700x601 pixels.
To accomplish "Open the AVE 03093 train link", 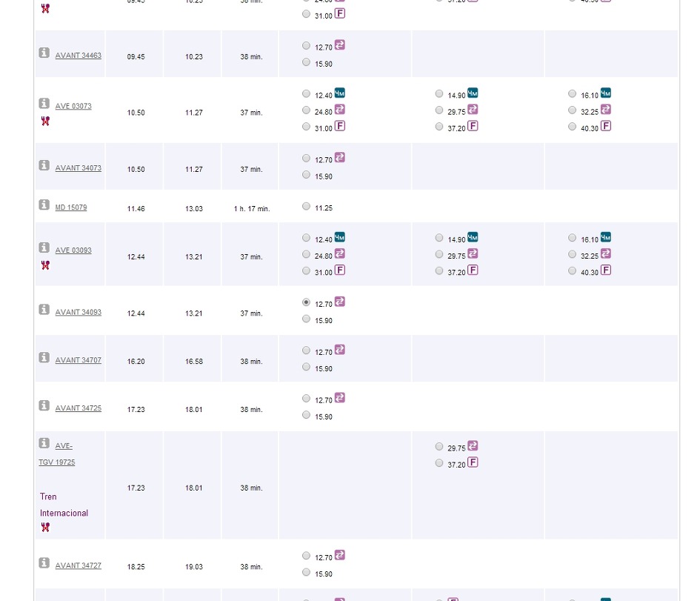I will click(73, 250).
